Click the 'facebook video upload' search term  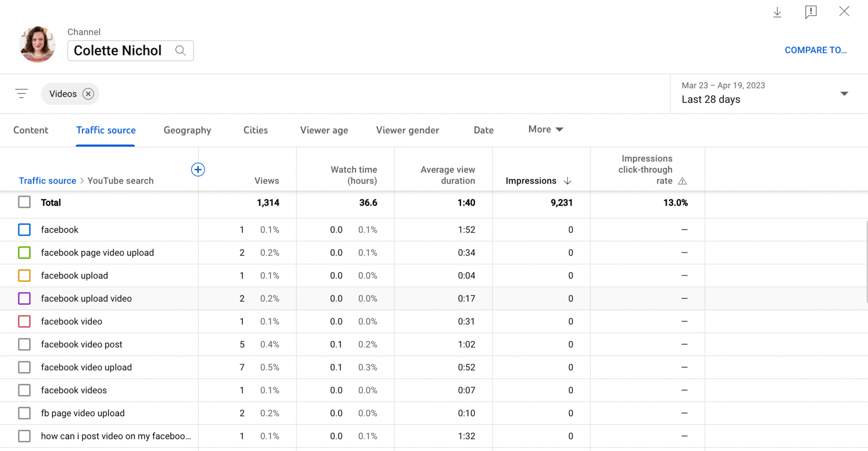point(86,367)
